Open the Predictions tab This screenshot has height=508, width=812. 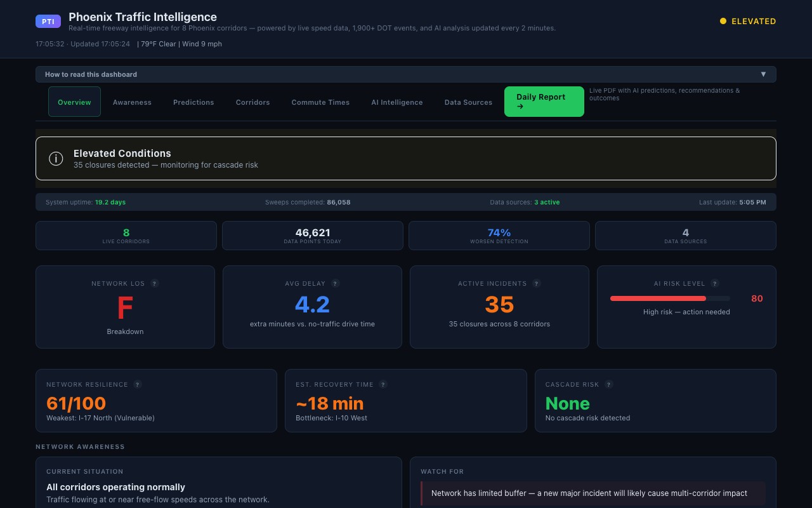click(193, 102)
